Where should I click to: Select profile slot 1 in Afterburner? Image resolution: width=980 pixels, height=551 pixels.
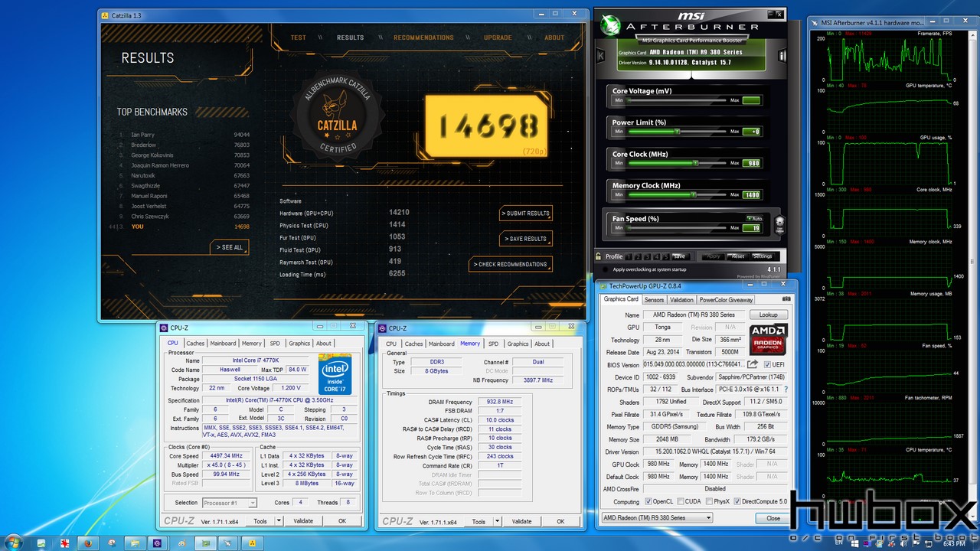[629, 256]
